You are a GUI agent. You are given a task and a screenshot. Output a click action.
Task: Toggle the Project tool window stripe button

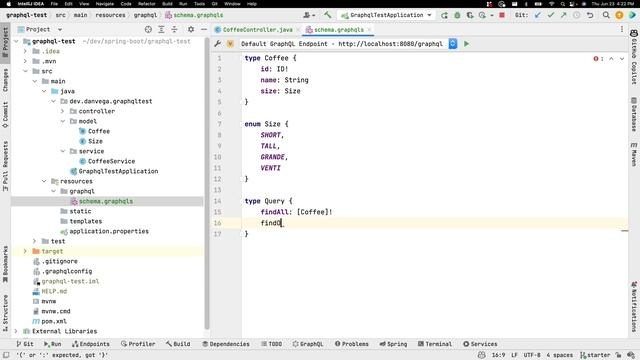tap(5, 42)
